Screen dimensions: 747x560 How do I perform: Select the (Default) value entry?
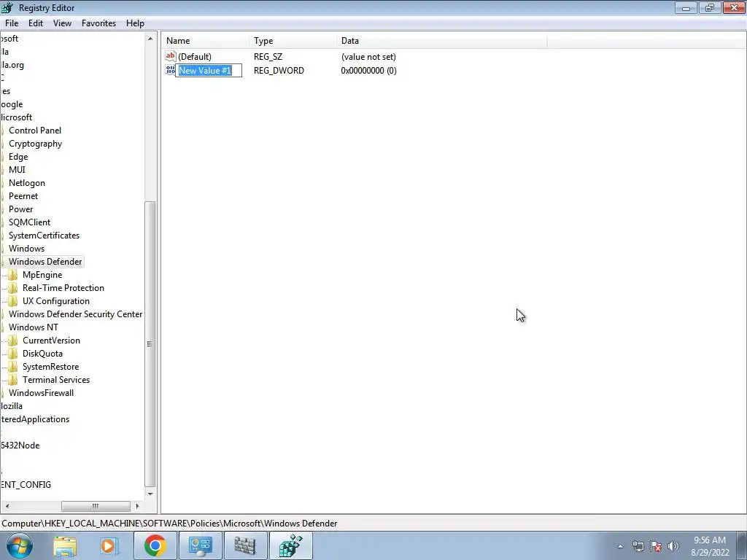pos(194,57)
